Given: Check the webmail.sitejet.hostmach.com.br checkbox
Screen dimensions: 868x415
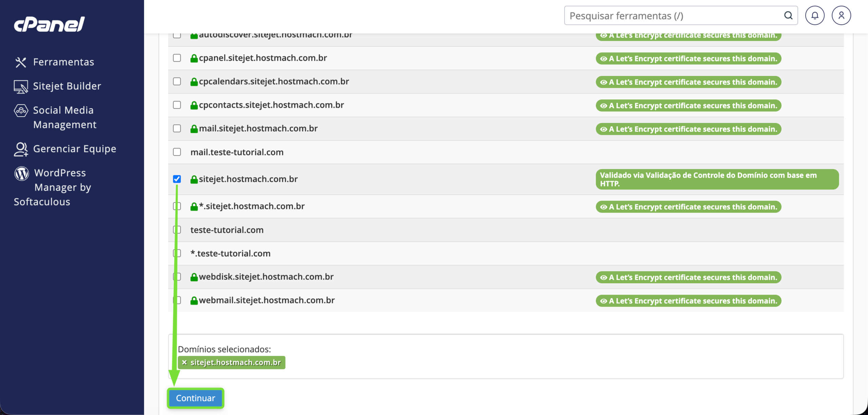Looking at the screenshot, I should (177, 300).
